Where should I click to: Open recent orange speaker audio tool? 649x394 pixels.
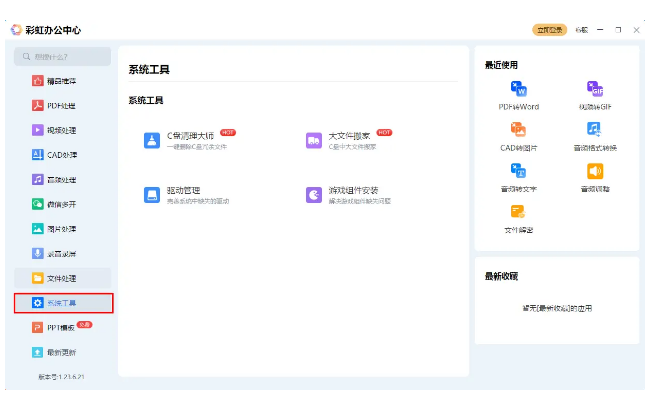click(595, 178)
